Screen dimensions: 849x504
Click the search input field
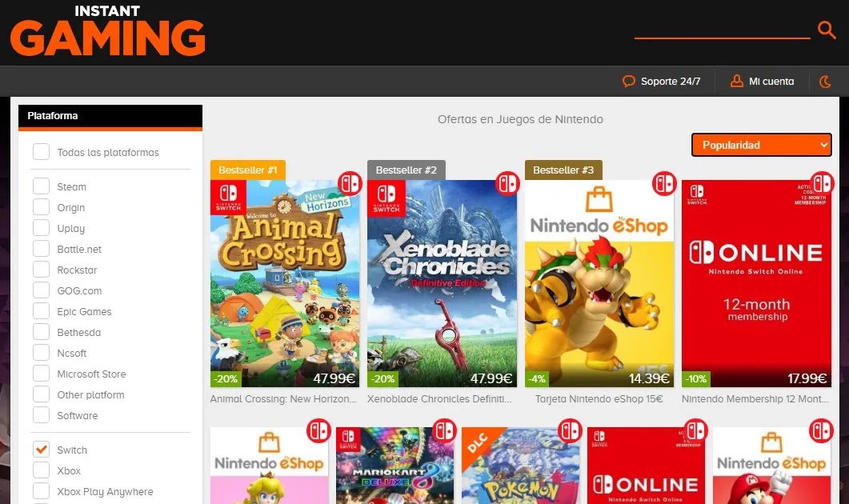723,28
